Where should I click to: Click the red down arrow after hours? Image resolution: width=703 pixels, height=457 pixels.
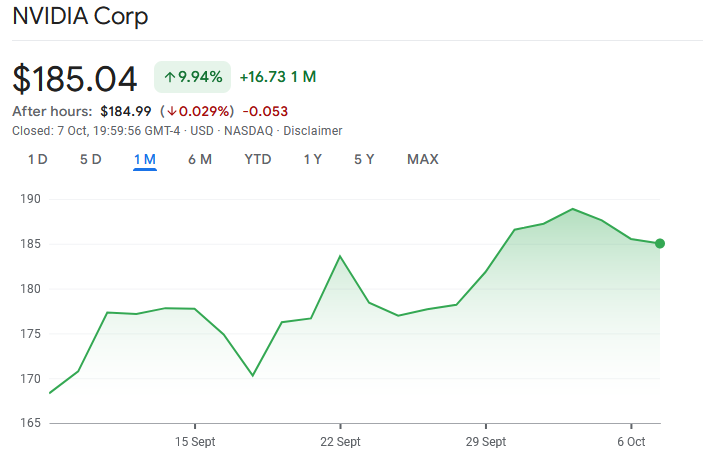pyautogui.click(x=172, y=111)
